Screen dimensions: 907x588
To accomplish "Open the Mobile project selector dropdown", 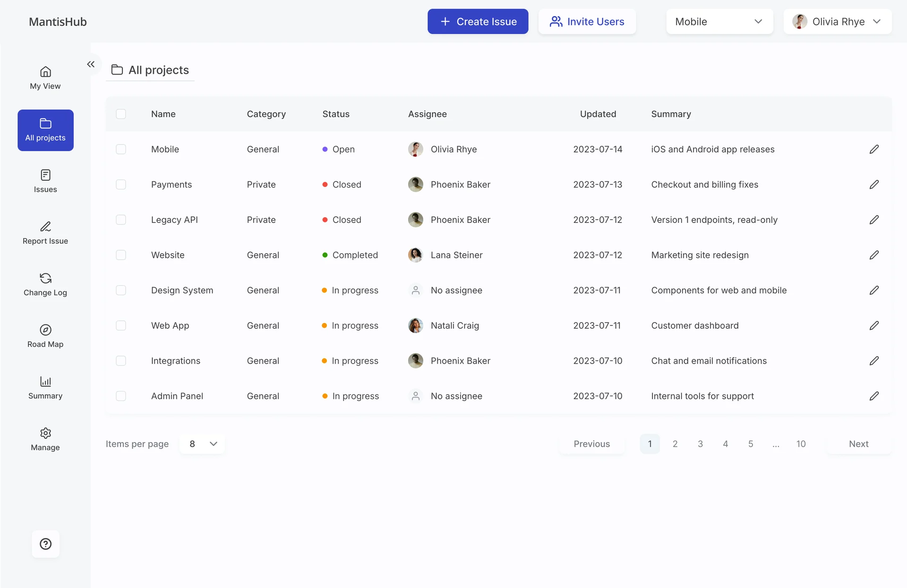I will [719, 22].
